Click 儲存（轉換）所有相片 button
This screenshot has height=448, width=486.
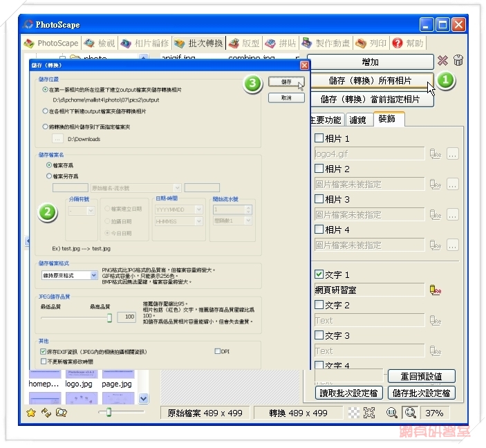371,81
